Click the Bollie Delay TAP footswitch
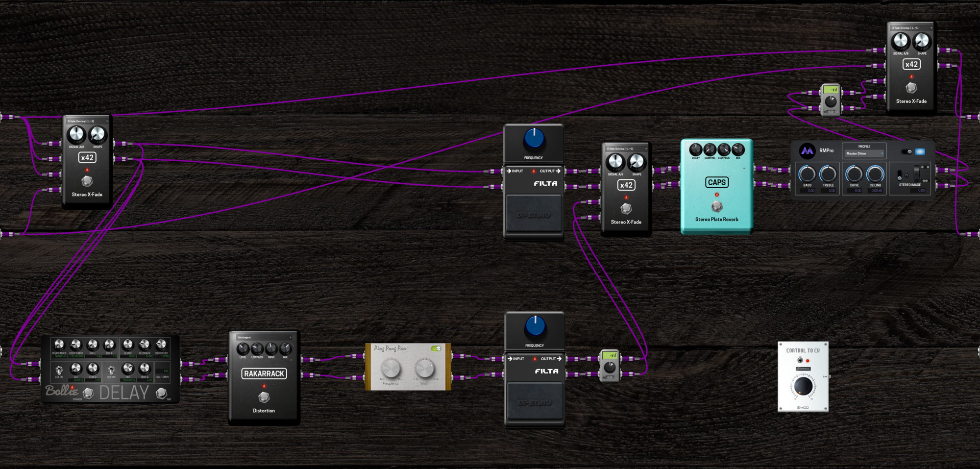The height and width of the screenshot is (469, 980). coord(161,393)
